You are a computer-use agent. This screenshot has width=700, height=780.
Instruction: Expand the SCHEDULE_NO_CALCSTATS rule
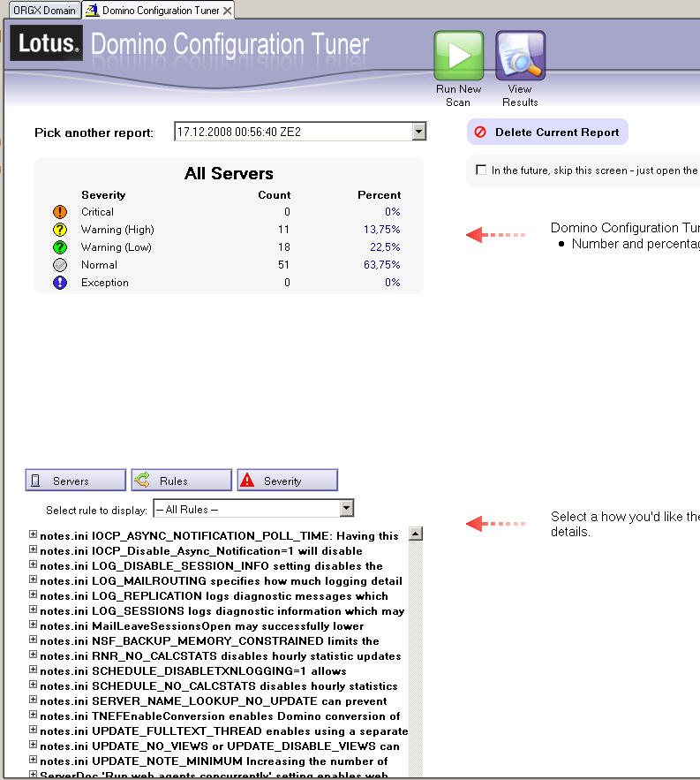[33, 685]
